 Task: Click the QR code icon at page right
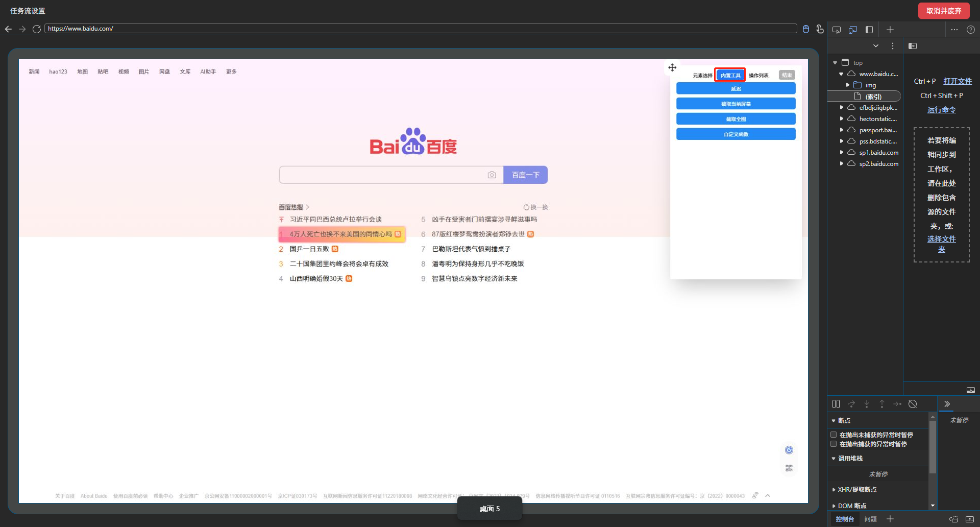789,468
